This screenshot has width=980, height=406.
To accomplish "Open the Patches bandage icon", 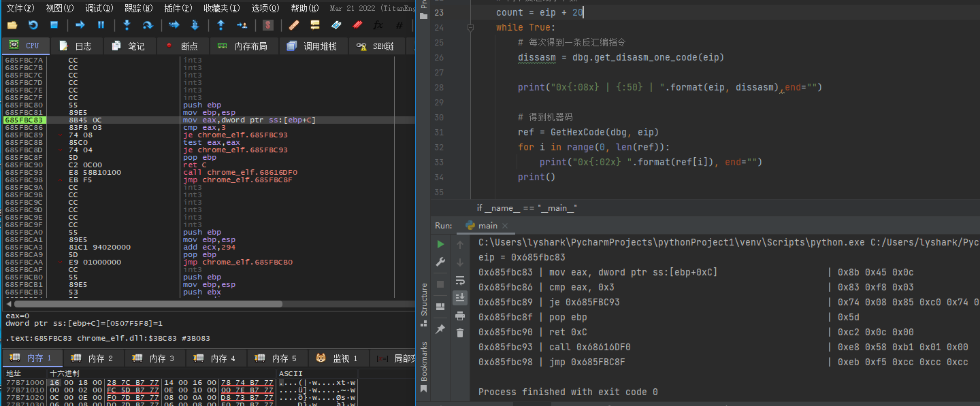I will click(x=294, y=25).
